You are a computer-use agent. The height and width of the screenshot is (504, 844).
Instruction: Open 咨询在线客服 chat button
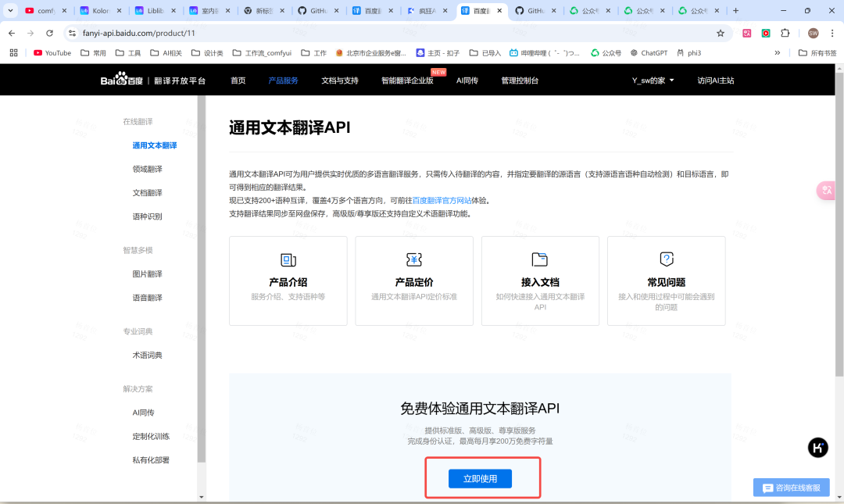(791, 488)
